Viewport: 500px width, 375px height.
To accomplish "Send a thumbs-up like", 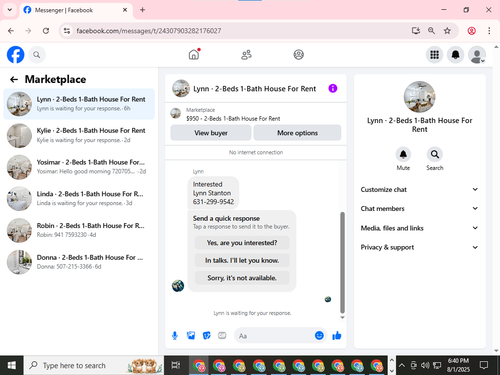I will click(x=337, y=336).
